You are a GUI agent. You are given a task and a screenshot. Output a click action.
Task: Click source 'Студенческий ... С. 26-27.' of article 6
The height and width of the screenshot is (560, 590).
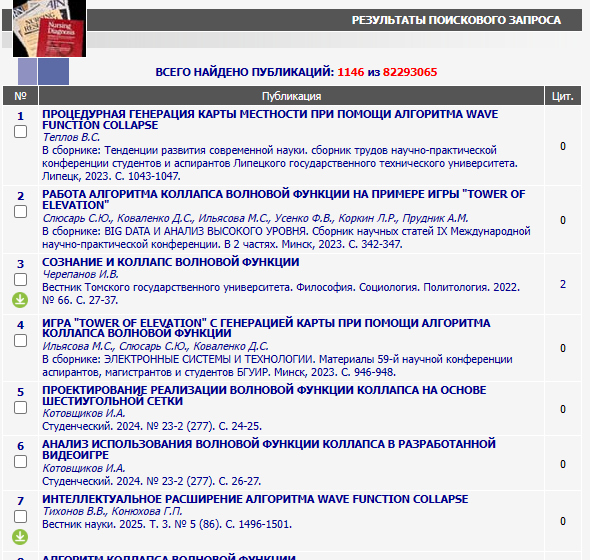[x=151, y=481]
